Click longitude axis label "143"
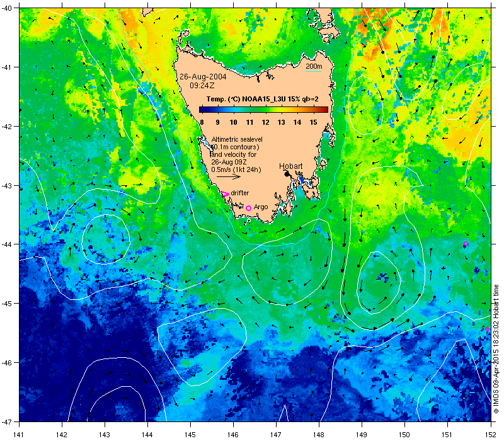This screenshot has height=441, width=504. 105,435
